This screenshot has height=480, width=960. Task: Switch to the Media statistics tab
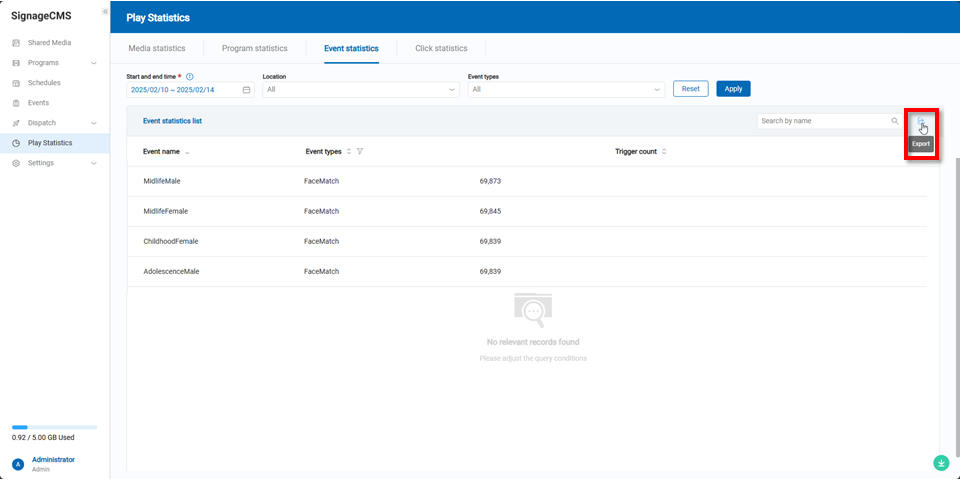(x=157, y=48)
